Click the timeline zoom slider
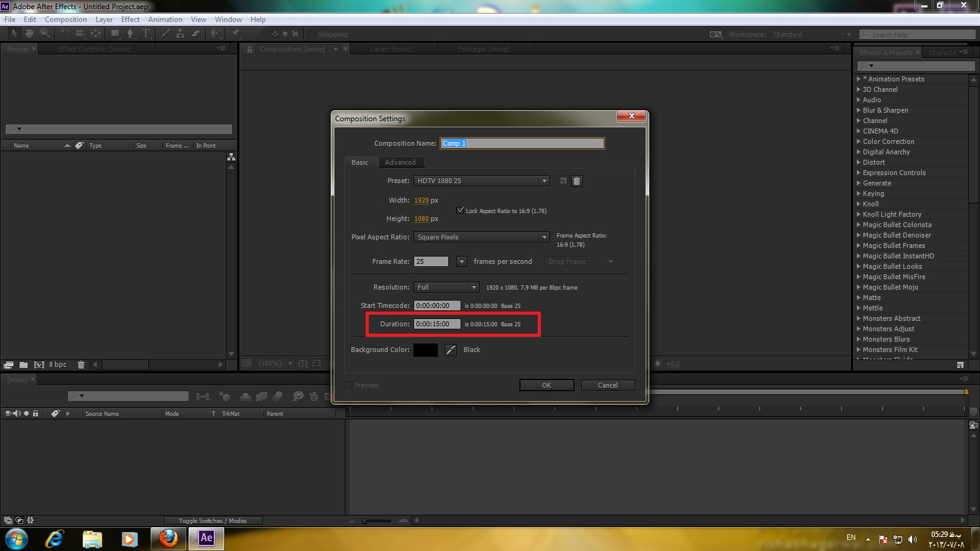 coord(376,521)
